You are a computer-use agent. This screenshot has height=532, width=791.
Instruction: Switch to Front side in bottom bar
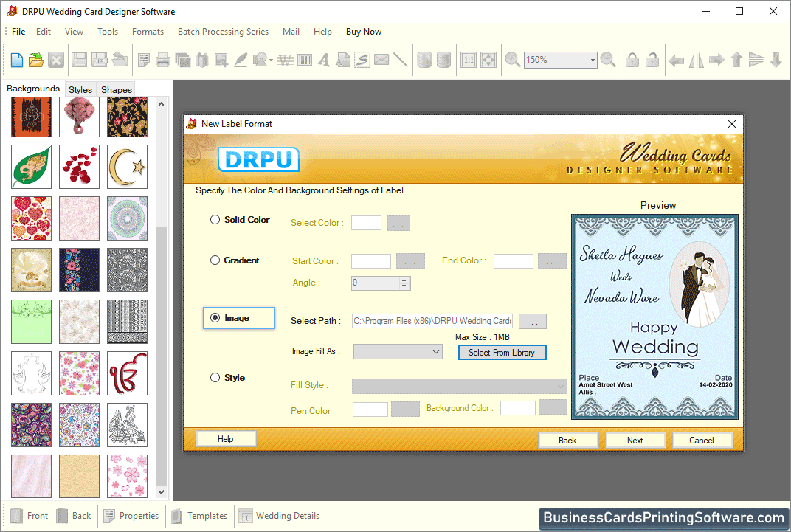tap(30, 516)
